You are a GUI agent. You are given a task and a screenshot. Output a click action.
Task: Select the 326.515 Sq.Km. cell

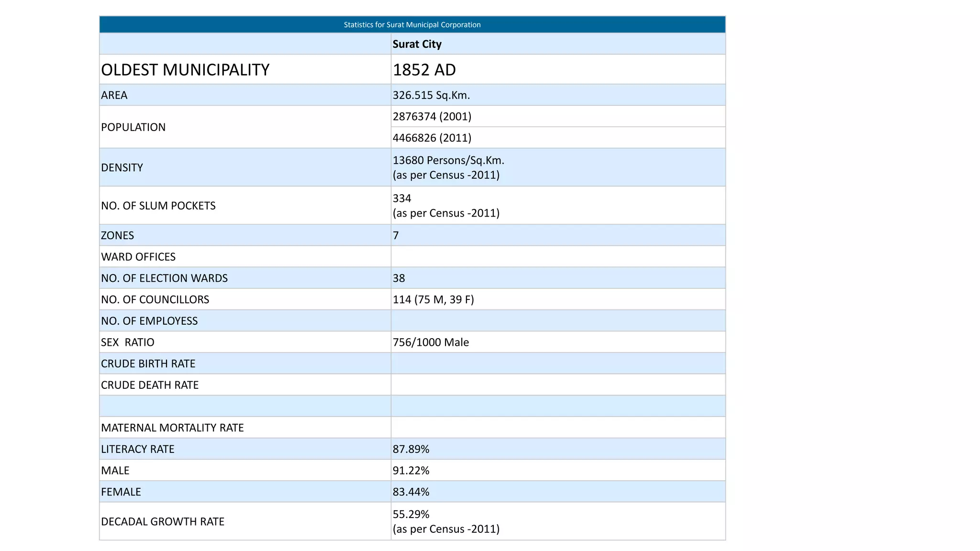tap(431, 95)
